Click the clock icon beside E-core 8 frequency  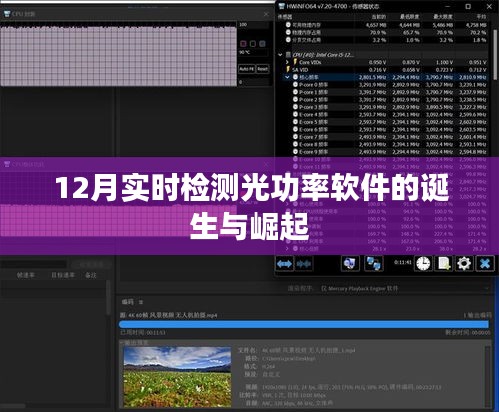pos(295,144)
